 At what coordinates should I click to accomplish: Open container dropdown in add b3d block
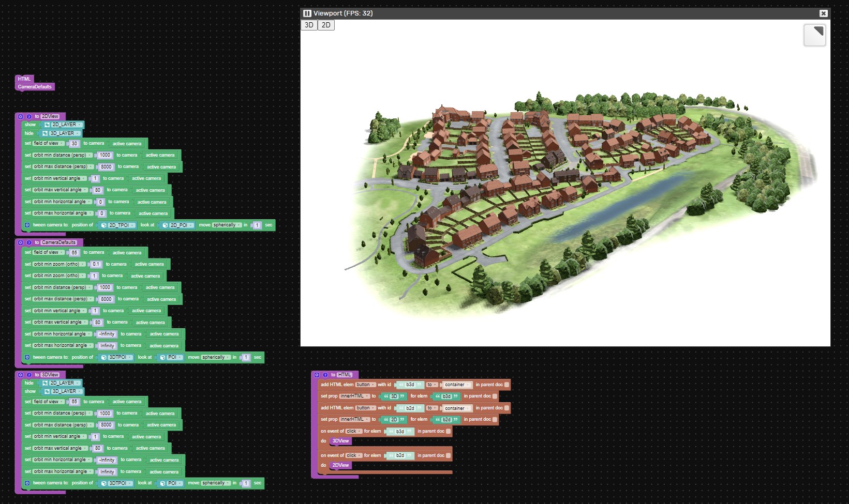click(457, 385)
